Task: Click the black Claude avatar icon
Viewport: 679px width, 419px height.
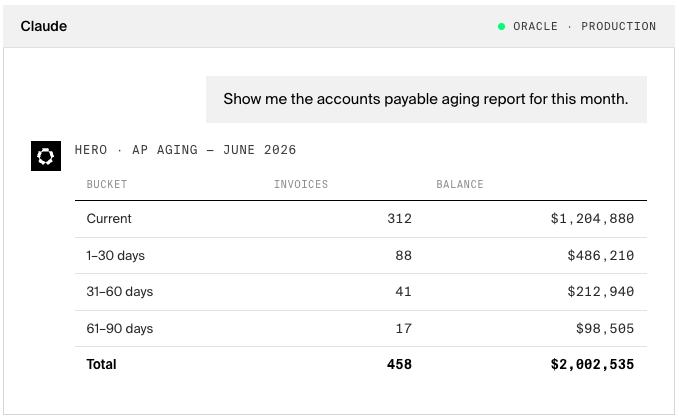Action: coord(46,156)
